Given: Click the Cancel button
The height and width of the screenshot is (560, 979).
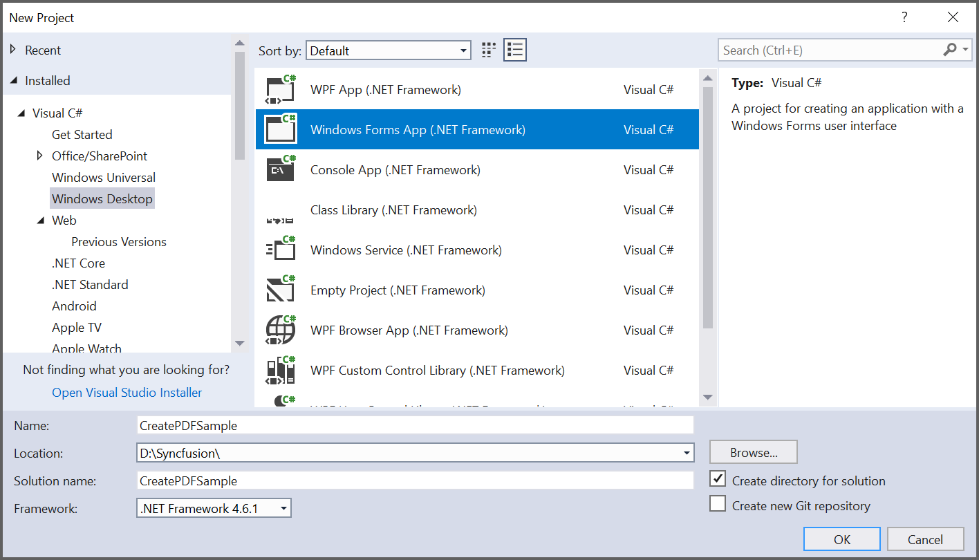Looking at the screenshot, I should pos(925,539).
